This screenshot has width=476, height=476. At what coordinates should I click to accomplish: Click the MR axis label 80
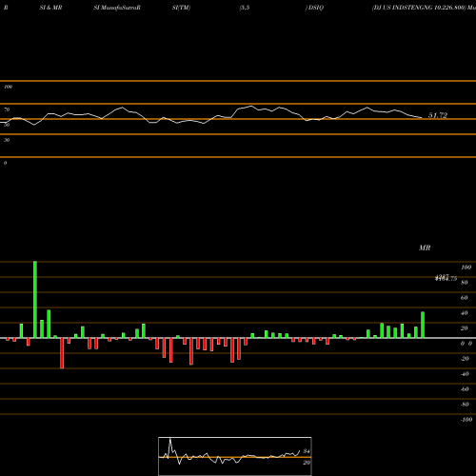point(465,283)
